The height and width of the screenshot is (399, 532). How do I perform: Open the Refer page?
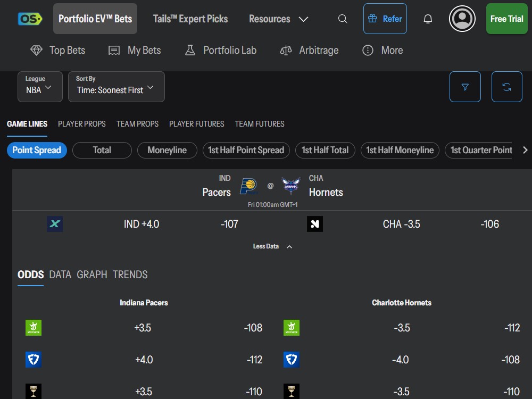pyautogui.click(x=385, y=18)
